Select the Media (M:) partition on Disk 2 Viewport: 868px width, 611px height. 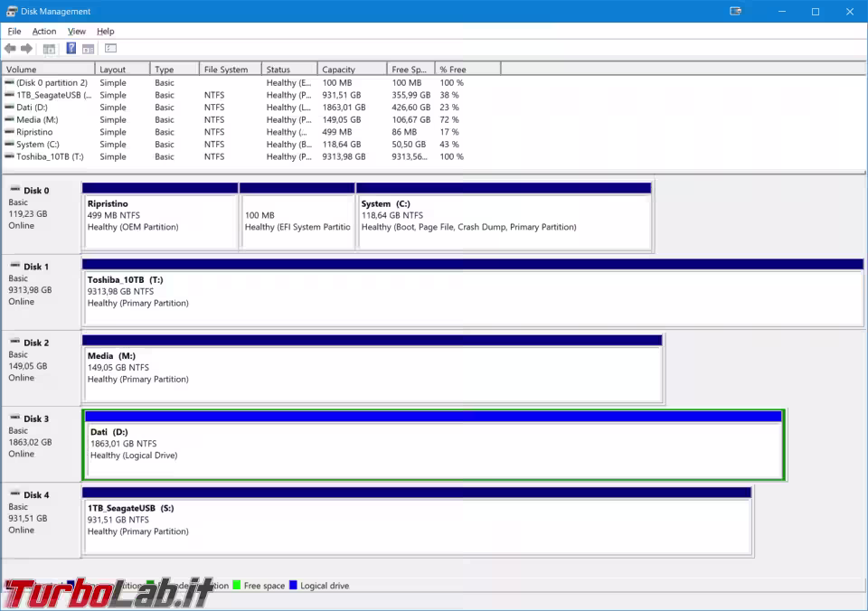point(373,369)
